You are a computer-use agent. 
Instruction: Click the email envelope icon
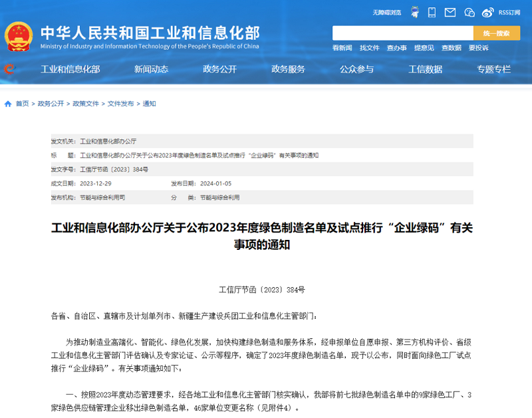450,12
